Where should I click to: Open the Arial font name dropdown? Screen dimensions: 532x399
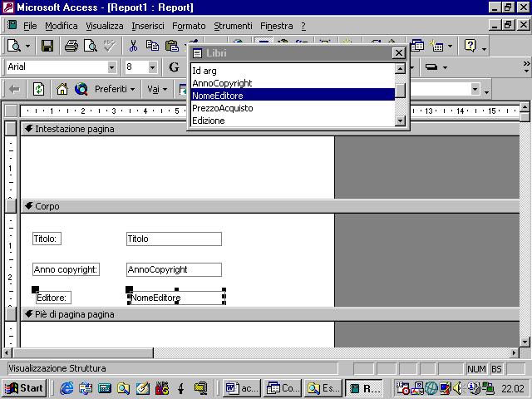(x=111, y=67)
